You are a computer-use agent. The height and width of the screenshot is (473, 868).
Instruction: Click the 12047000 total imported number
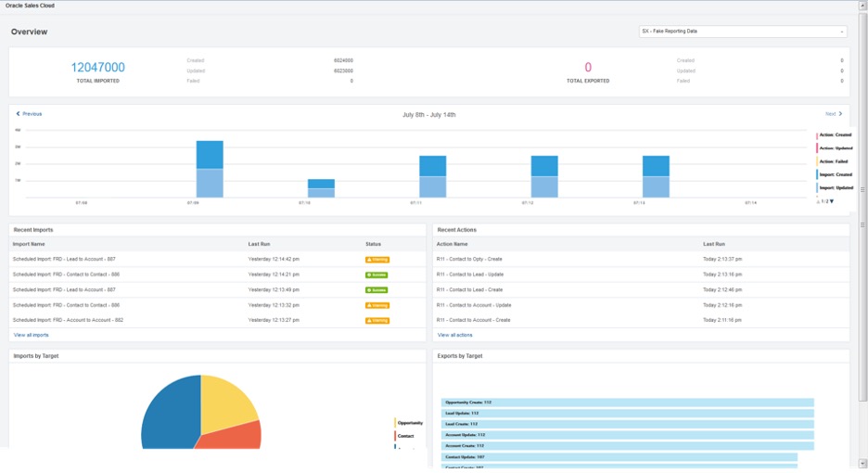(98, 68)
